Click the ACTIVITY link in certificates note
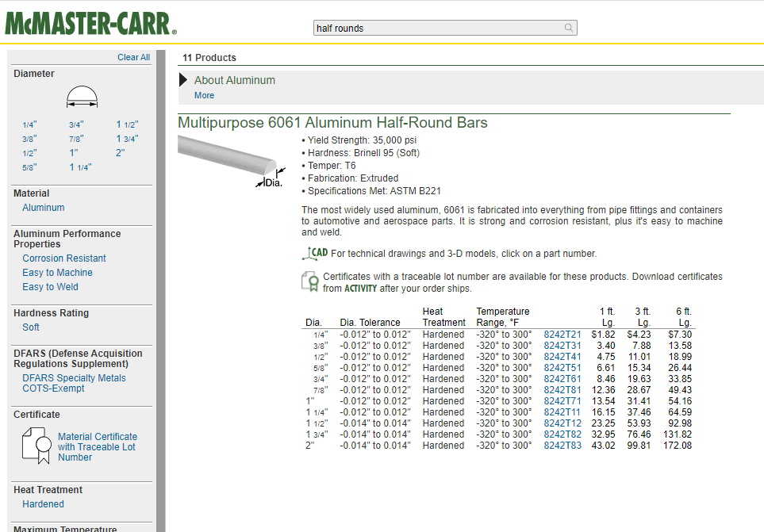 360,289
